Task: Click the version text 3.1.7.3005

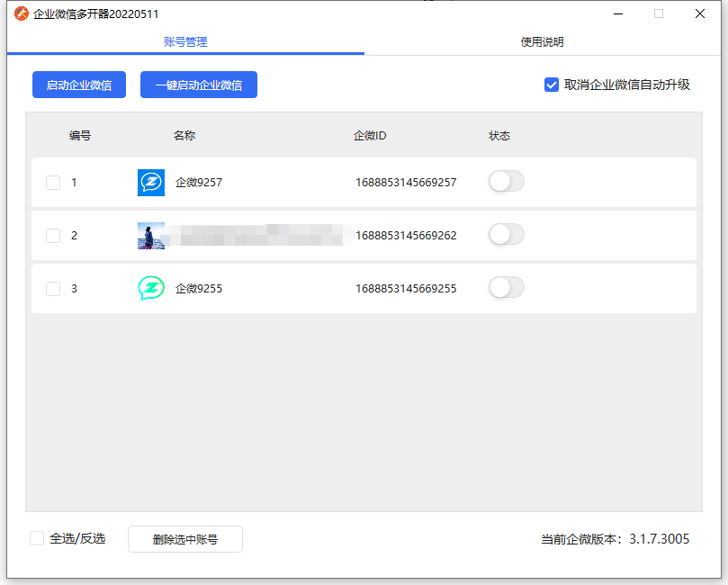Action: [x=660, y=539]
